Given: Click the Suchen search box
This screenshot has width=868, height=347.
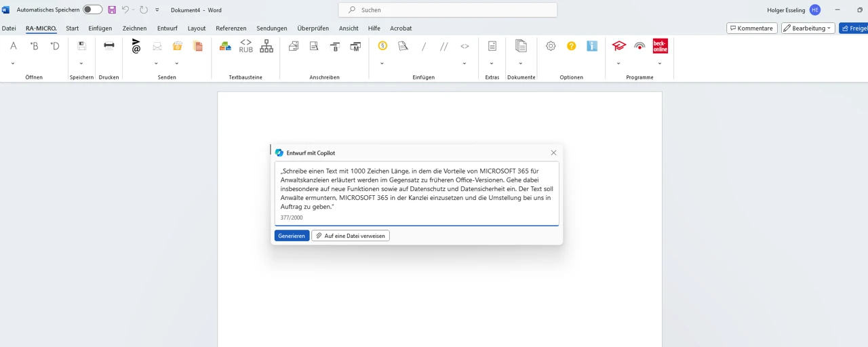Looking at the screenshot, I should [448, 10].
